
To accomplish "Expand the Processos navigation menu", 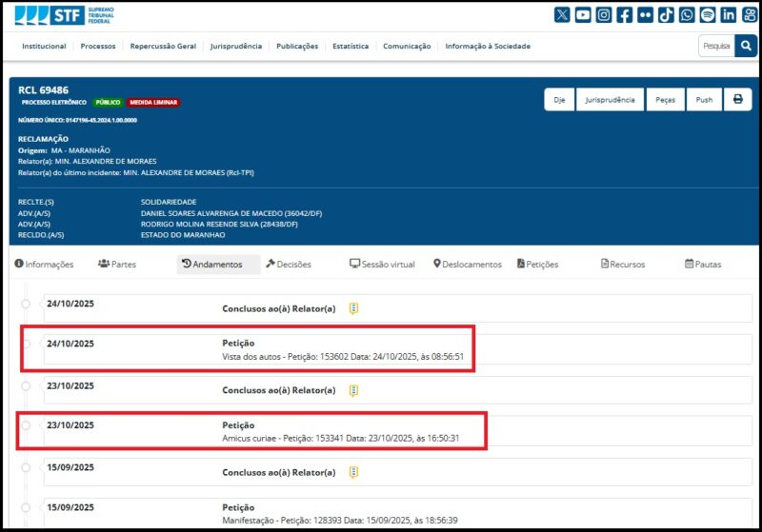I will [98, 46].
